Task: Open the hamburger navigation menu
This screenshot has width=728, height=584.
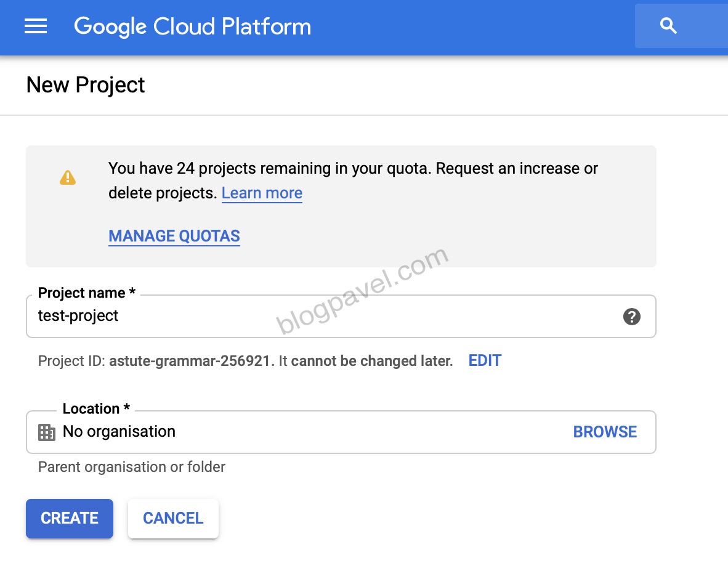Action: coord(36,26)
